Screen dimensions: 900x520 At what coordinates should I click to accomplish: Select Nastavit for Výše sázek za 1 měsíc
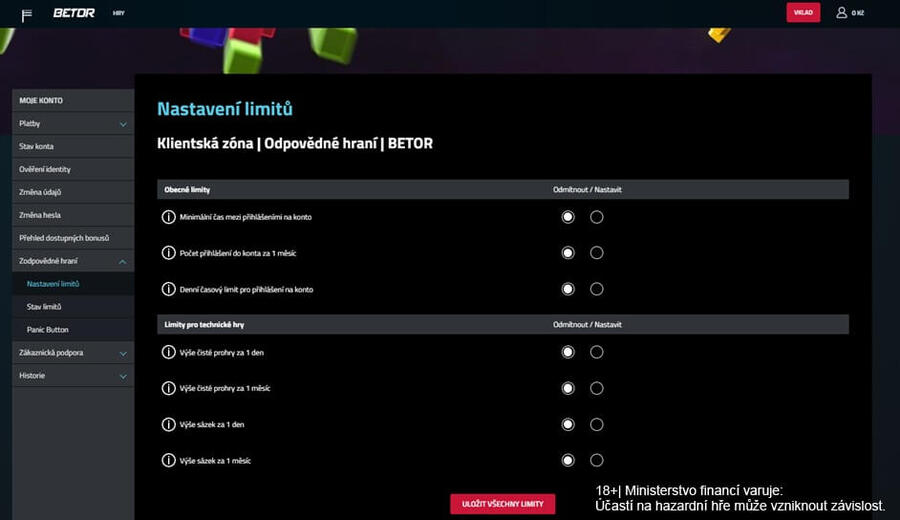pyautogui.click(x=596, y=460)
